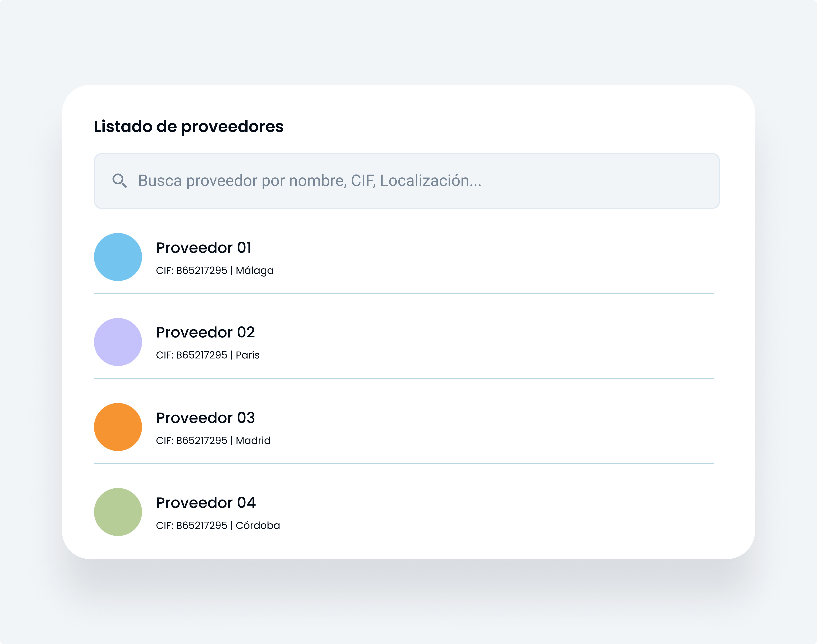Open the Proveedor 01 name link
Image resolution: width=817 pixels, height=644 pixels.
[204, 248]
